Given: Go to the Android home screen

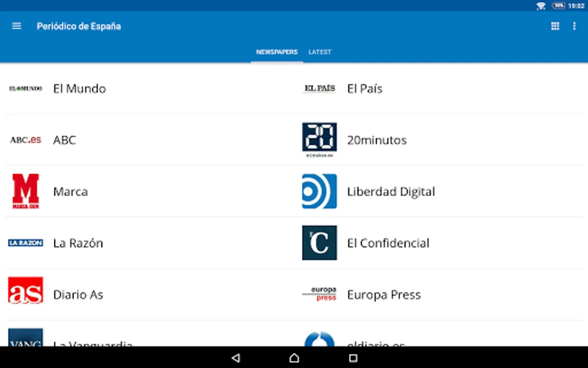Looking at the screenshot, I should (294, 358).
